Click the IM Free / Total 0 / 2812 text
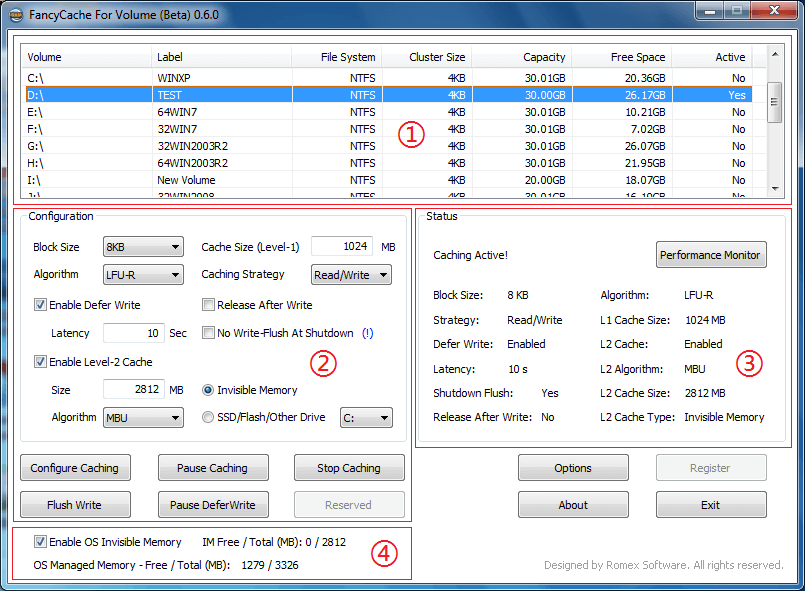 tap(274, 542)
